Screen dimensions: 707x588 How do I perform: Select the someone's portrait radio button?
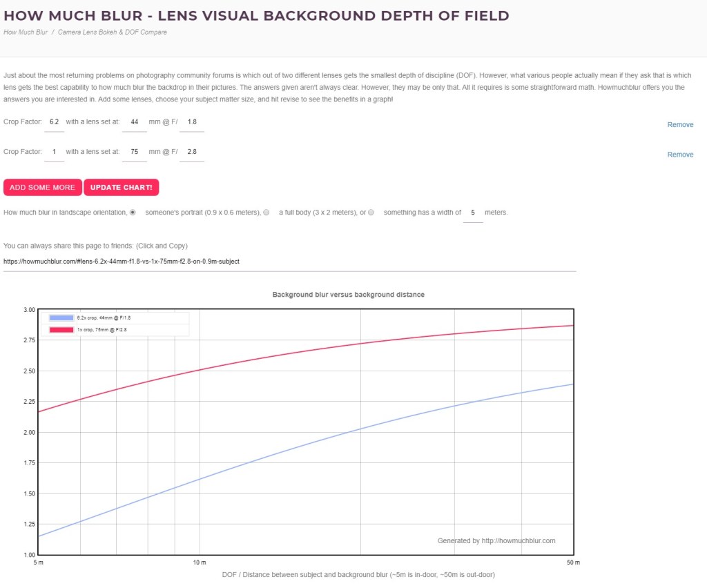(133, 213)
